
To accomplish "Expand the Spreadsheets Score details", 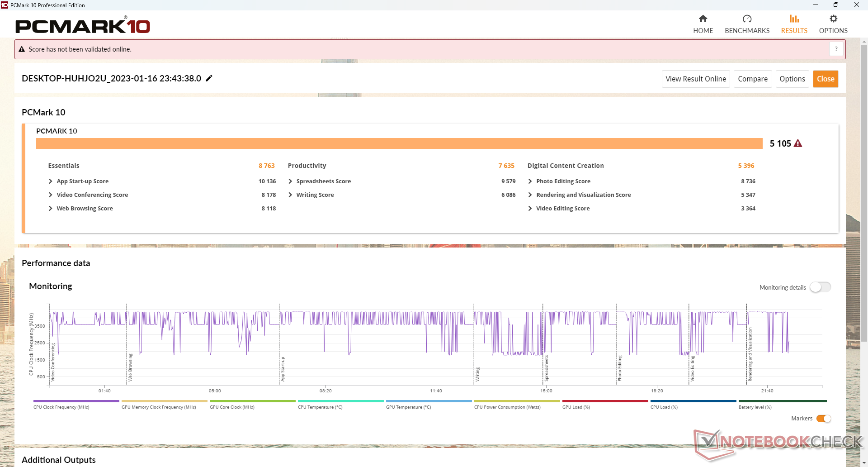I will click(x=290, y=181).
